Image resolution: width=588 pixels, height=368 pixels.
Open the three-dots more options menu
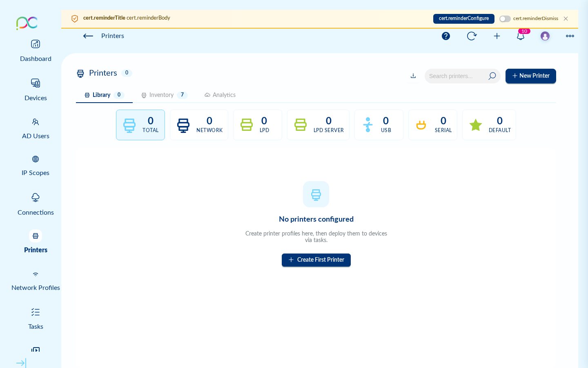pyautogui.click(x=570, y=36)
